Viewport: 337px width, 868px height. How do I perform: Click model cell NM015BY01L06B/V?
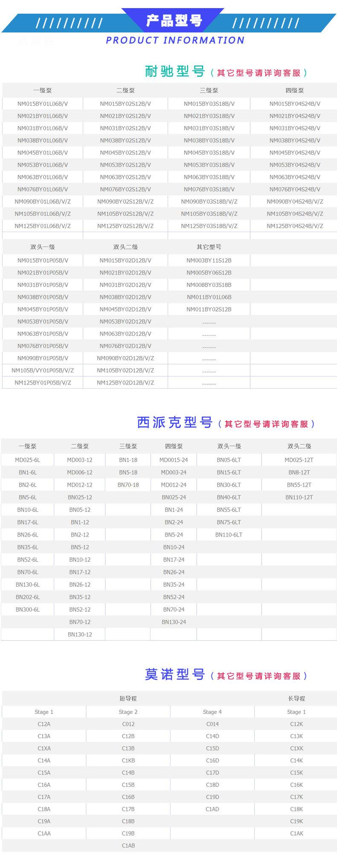tap(43, 104)
